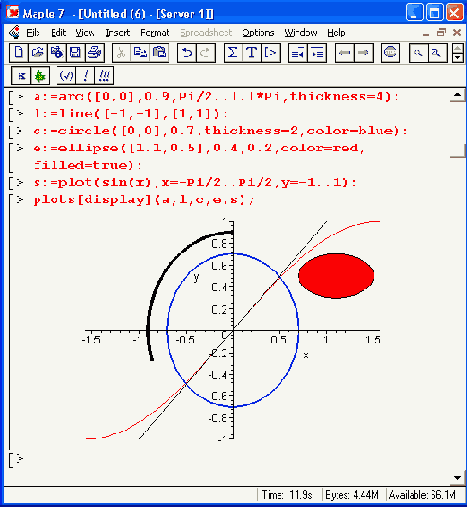467x507 pixels.
Task: Click the worksheet scrollbar down arrow
Action: [x=458, y=478]
